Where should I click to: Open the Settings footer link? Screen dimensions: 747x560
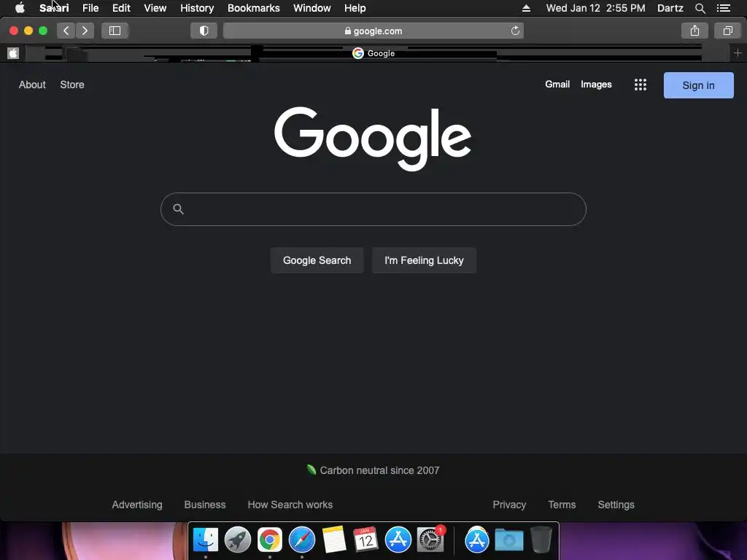[x=616, y=505]
